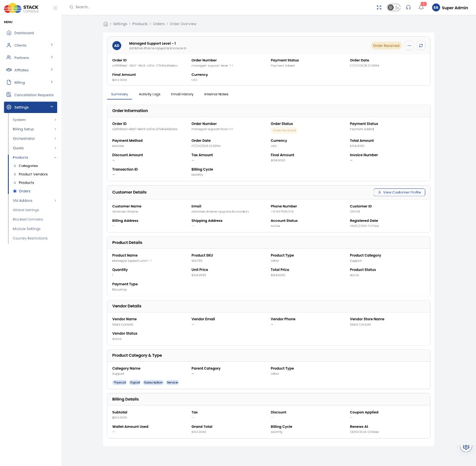This screenshot has width=476, height=466.
Task: Click the Physical tag chip
Action: coord(119,382)
